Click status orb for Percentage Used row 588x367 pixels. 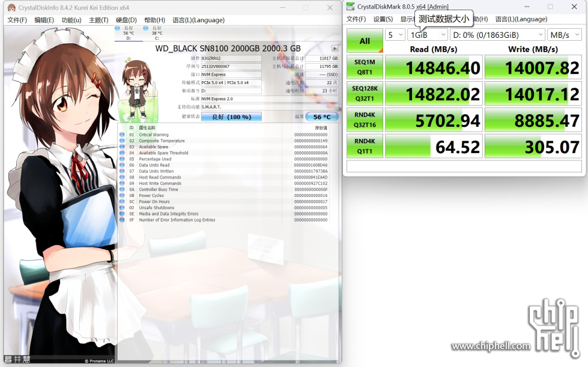point(122,159)
